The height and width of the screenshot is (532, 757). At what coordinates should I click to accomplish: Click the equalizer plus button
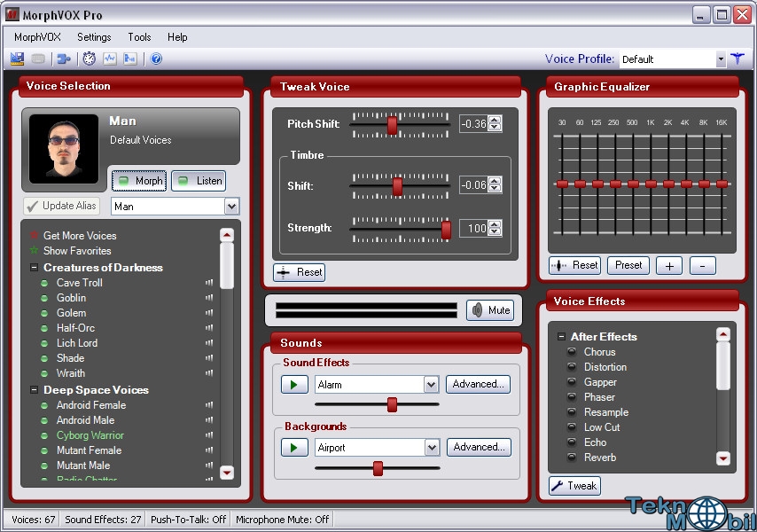coord(669,265)
